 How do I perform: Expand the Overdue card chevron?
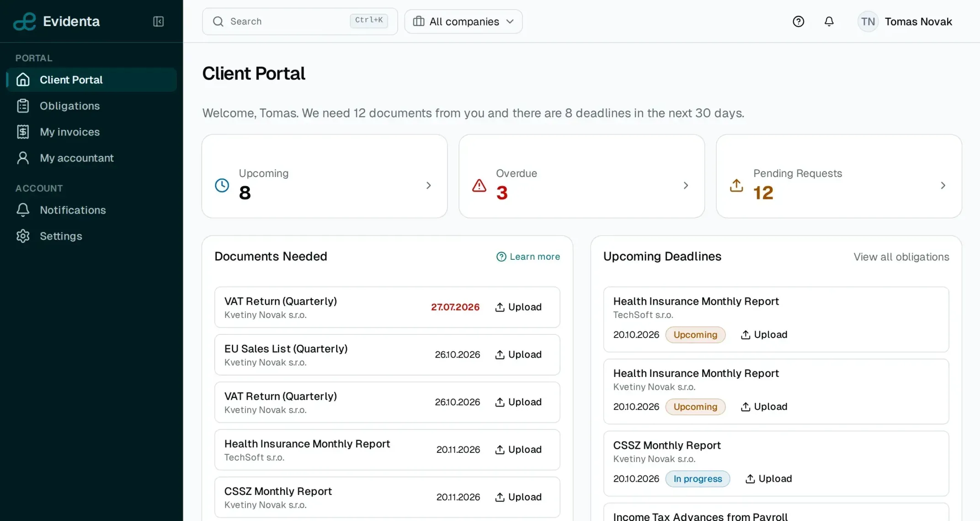coord(686,185)
